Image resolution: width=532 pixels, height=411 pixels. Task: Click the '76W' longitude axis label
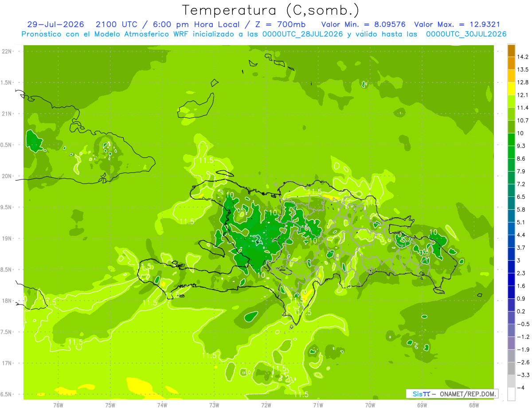[58, 405]
